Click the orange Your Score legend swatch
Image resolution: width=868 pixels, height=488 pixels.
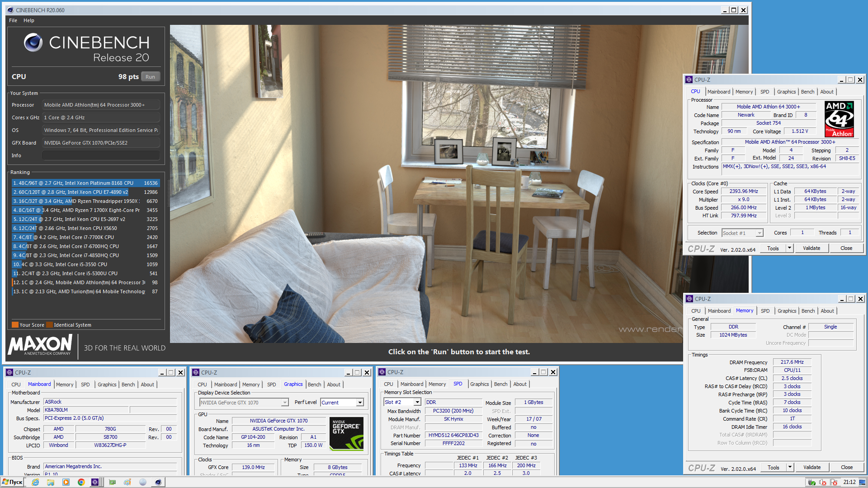15,325
